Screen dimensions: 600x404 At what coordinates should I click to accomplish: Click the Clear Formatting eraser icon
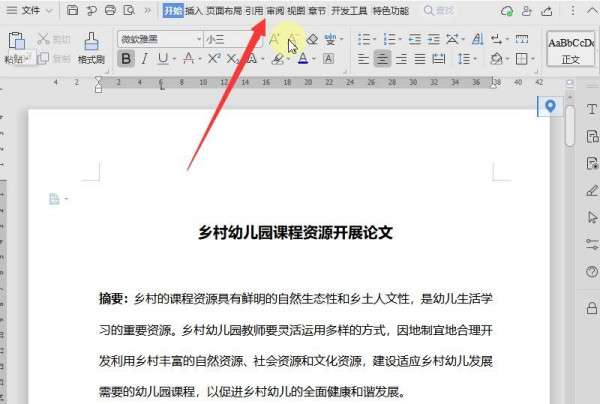[312, 39]
